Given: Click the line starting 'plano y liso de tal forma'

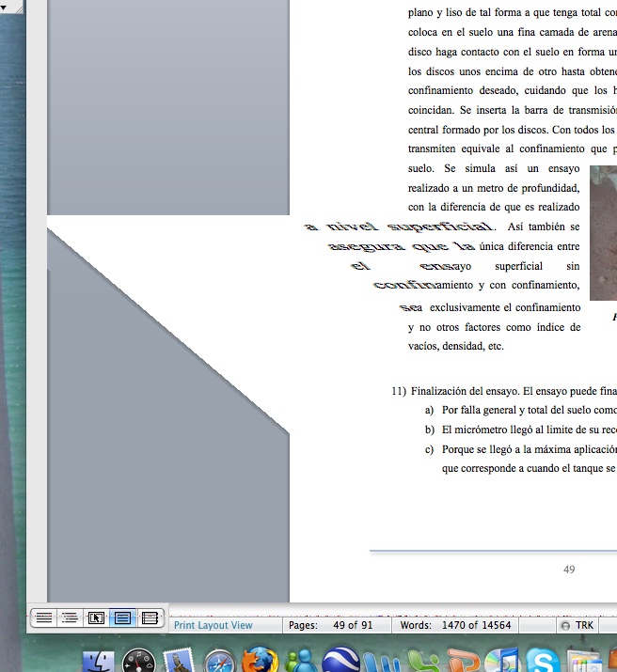Looking at the screenshot, I should point(513,12).
